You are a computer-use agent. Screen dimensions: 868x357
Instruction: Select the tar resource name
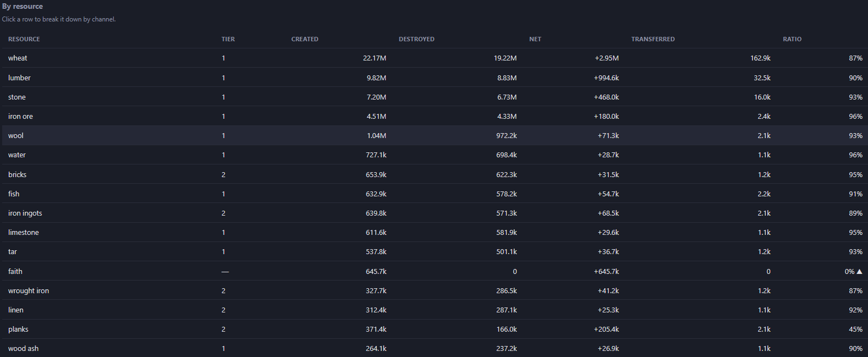[13, 251]
